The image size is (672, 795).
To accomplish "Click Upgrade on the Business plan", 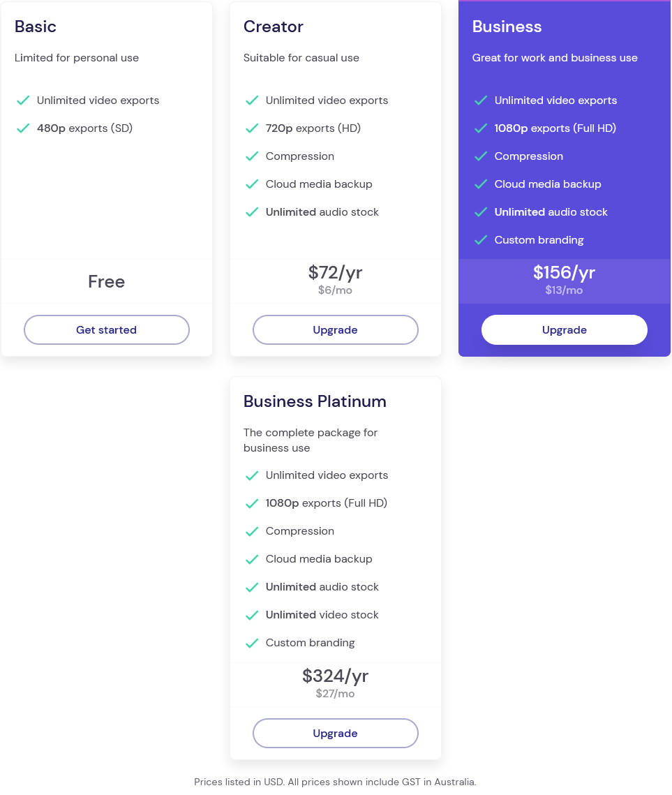I will coord(564,329).
